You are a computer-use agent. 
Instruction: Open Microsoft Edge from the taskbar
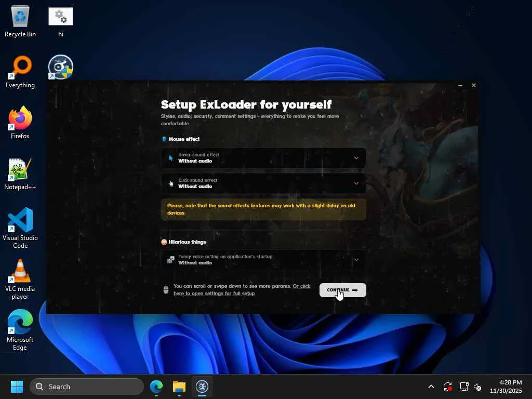coord(156,387)
